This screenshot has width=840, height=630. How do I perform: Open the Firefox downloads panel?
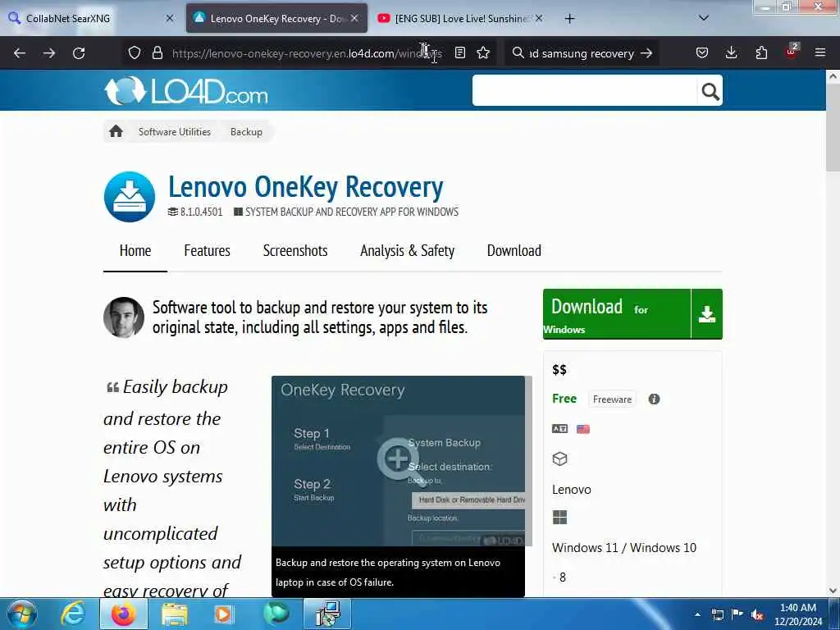pos(731,53)
